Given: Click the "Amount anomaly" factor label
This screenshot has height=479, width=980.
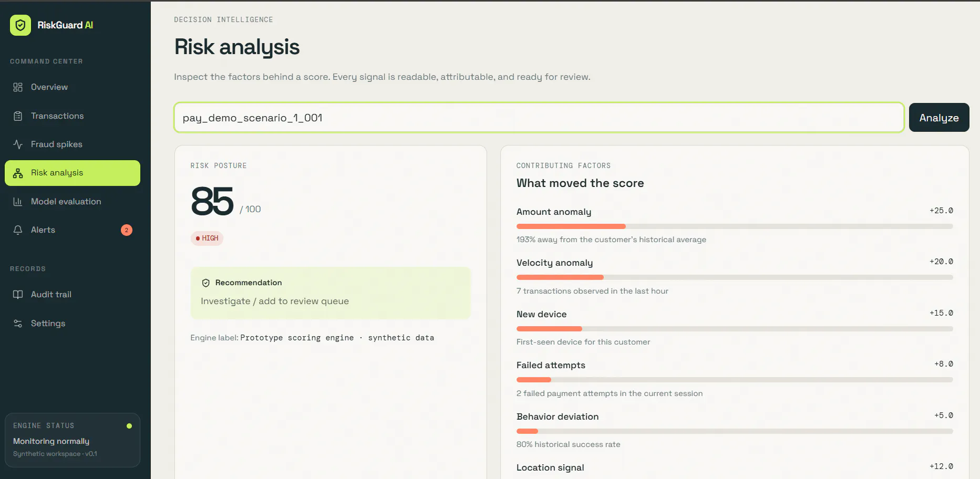Looking at the screenshot, I should (554, 212).
